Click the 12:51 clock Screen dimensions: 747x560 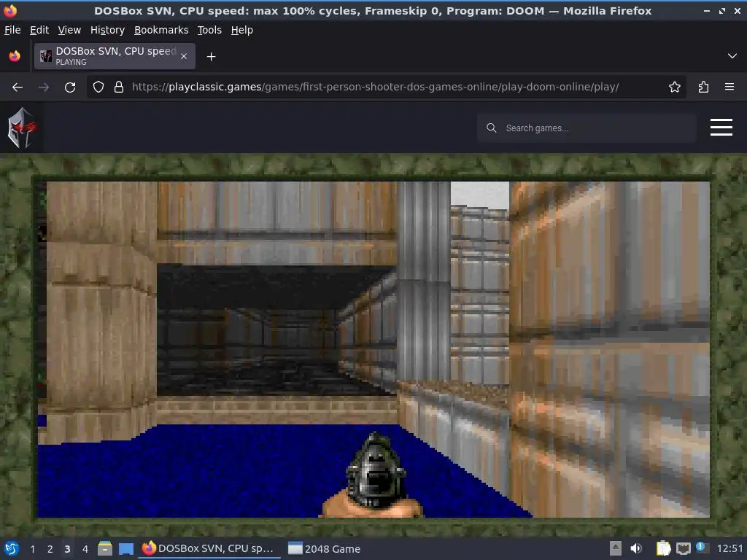(x=729, y=548)
